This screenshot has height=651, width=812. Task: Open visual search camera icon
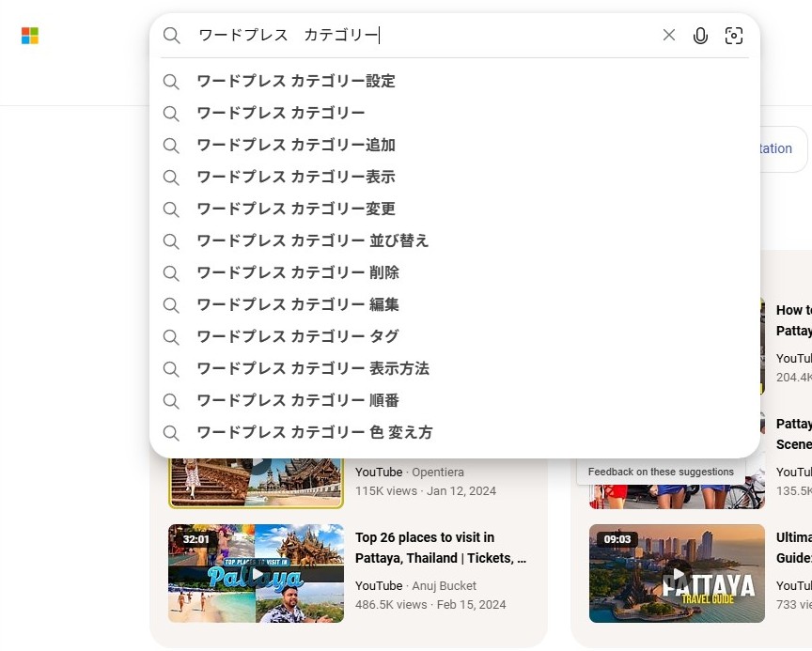click(734, 36)
